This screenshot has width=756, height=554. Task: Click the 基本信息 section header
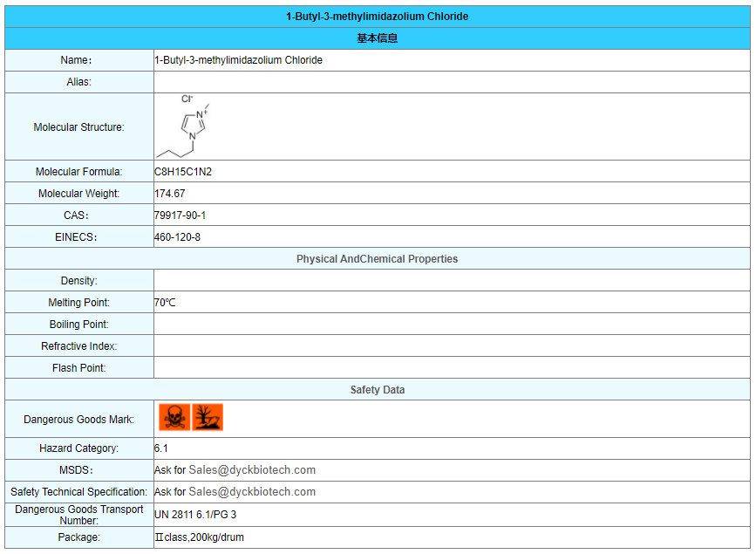(377, 38)
